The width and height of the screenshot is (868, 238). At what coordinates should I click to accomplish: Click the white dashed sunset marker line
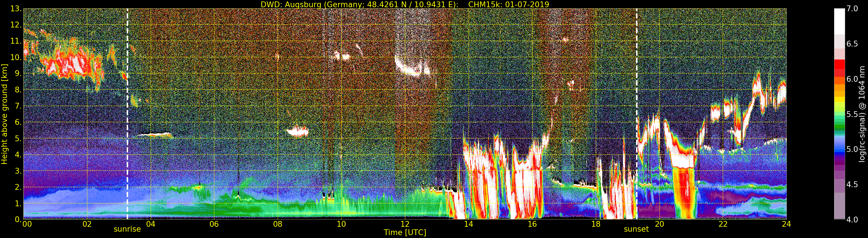pos(637,114)
